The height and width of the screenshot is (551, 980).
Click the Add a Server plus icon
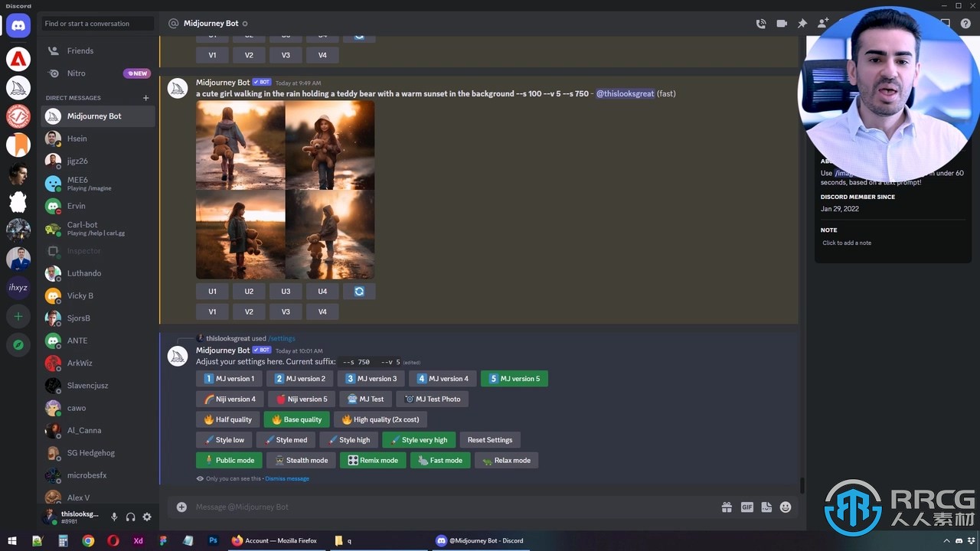(18, 316)
